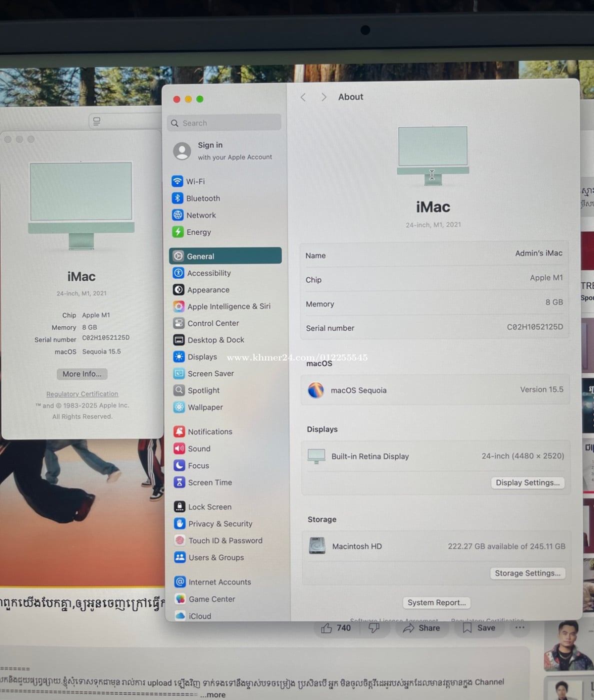This screenshot has width=594, height=700.
Task: Select Game Center in sidebar
Action: click(x=211, y=599)
